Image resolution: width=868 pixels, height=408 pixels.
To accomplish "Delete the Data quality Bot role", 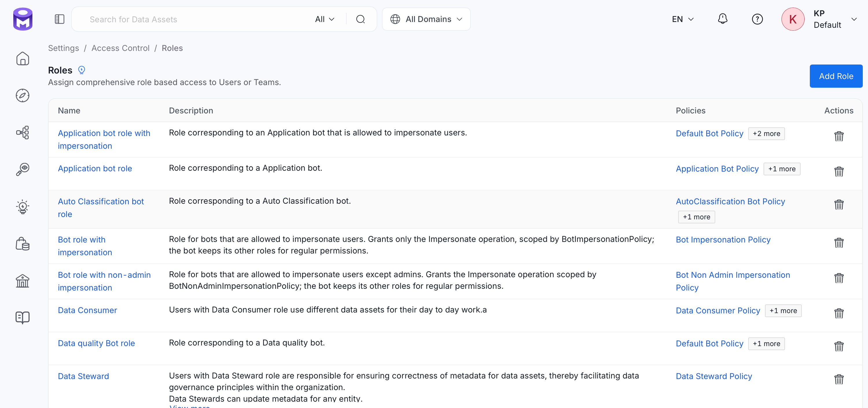I will tap(839, 346).
